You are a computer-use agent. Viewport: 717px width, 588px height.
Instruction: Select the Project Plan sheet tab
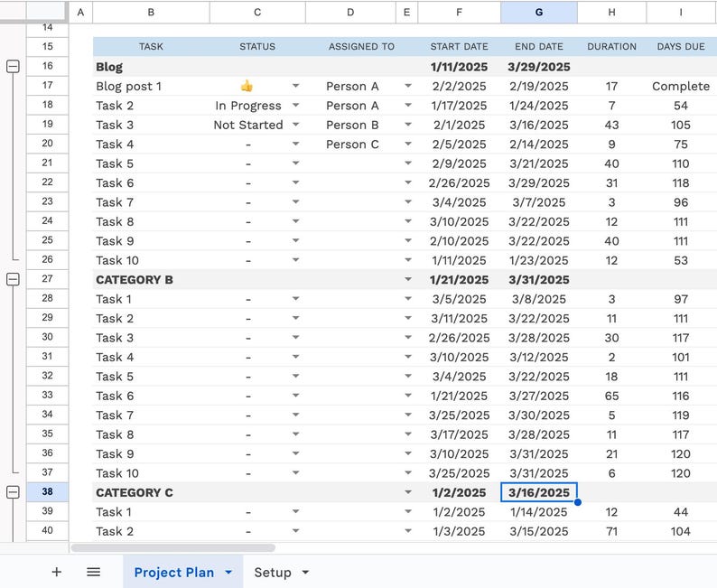pos(174,573)
